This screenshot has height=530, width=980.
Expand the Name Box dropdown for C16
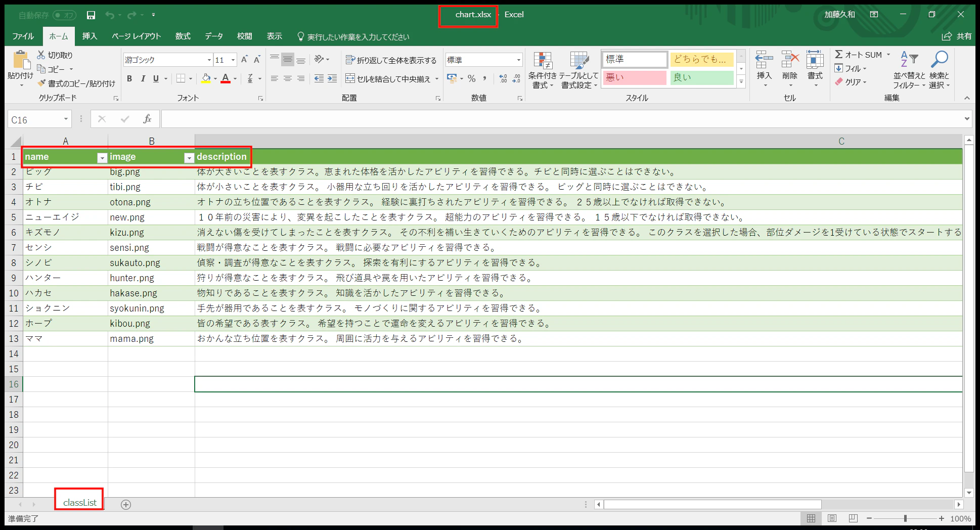(66, 119)
